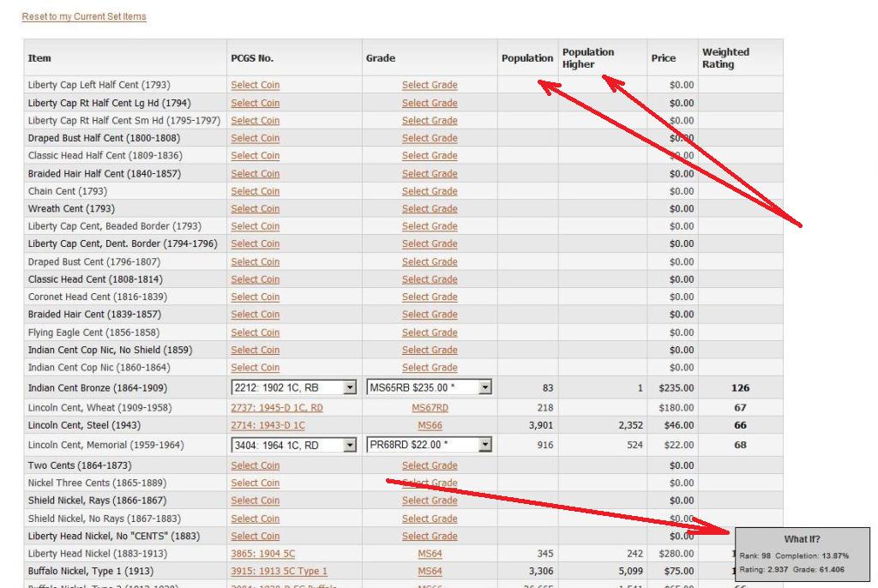The height and width of the screenshot is (588, 878).
Task: Click Select Grade for Chain Cent (1793)
Action: click(430, 191)
